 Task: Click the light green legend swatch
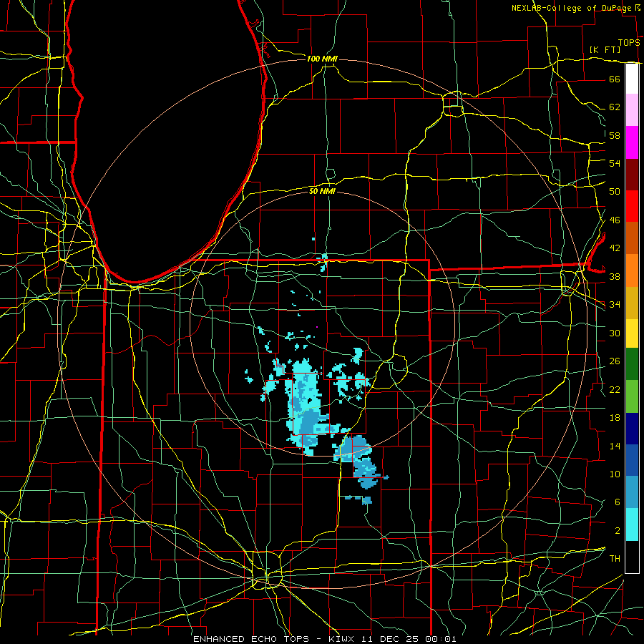(632, 396)
